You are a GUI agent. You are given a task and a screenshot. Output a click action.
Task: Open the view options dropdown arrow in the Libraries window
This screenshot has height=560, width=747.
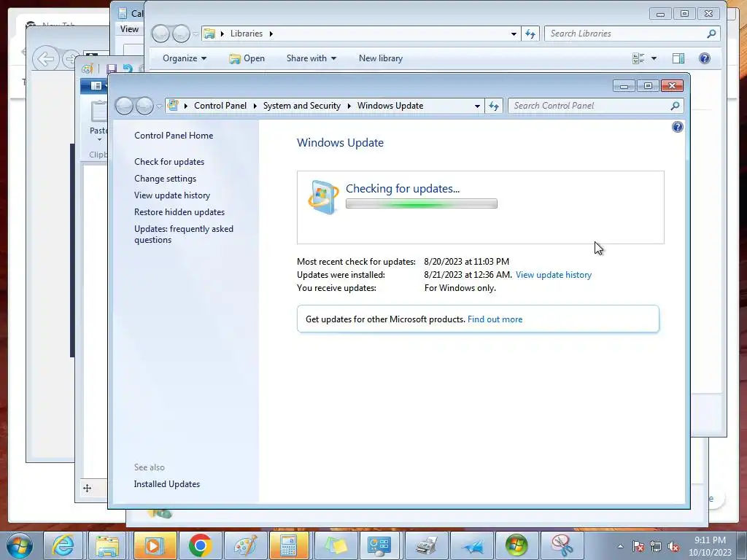654,58
